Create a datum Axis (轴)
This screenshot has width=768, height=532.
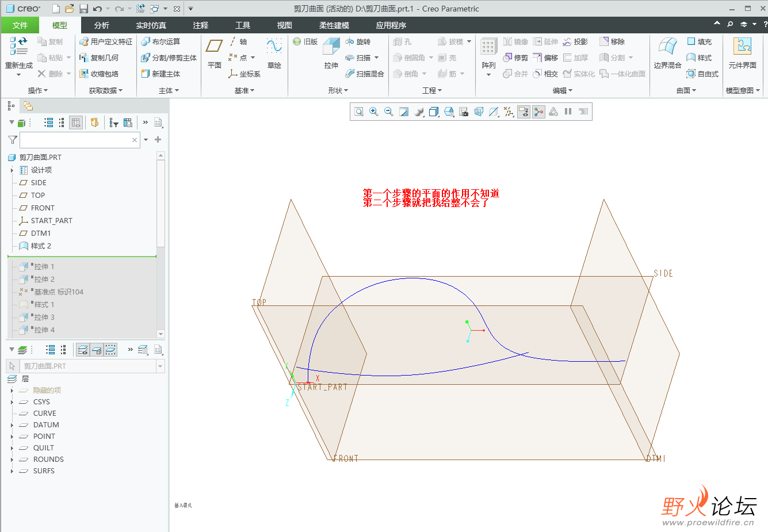tap(238, 41)
